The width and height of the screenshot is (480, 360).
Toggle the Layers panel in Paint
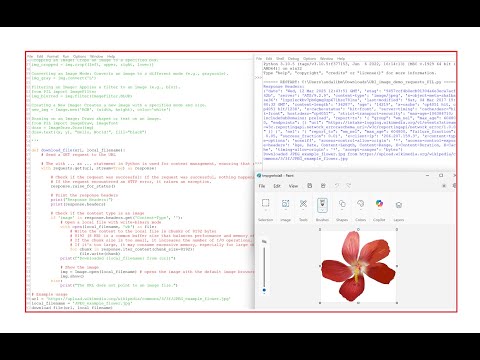[x=399, y=205]
